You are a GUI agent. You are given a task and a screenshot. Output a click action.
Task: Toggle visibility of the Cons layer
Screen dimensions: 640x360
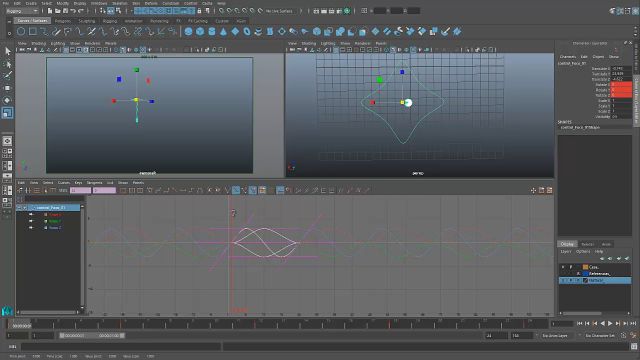coord(563,267)
